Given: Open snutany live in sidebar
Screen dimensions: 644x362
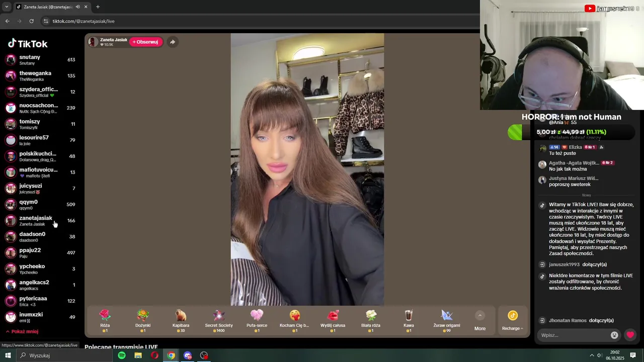Looking at the screenshot, I should click(x=40, y=60).
